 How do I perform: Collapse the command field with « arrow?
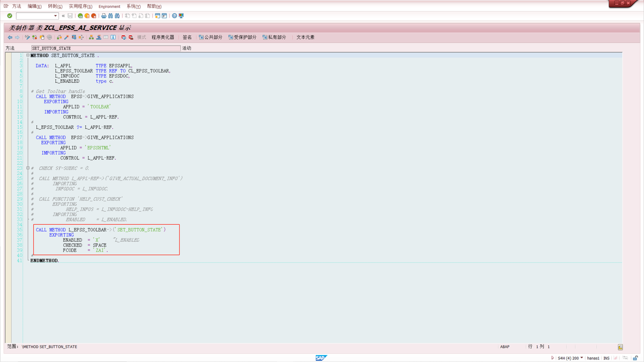63,16
